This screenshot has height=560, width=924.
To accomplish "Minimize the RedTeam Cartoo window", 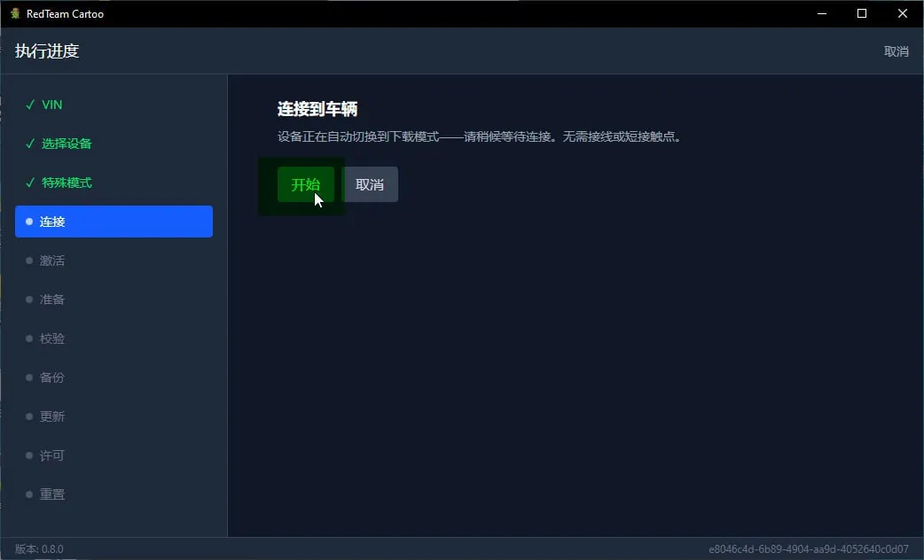I will coord(822,13).
